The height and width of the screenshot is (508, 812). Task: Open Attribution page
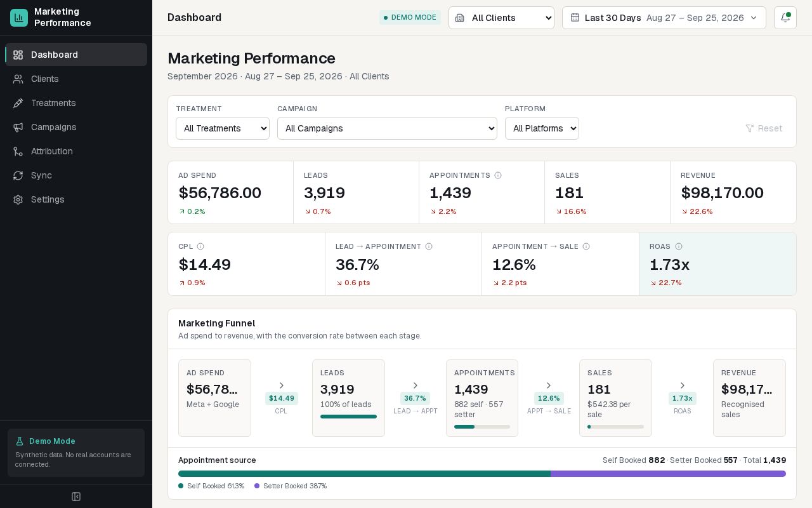point(76,151)
